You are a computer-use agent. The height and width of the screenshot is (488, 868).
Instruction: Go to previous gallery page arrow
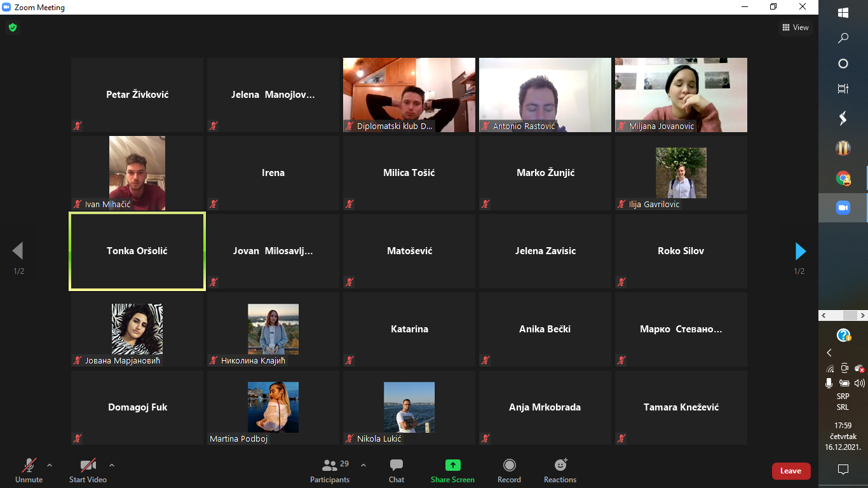click(x=18, y=250)
